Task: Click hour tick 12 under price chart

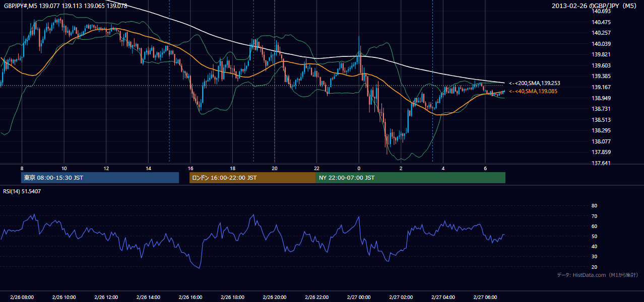Action: [106, 168]
